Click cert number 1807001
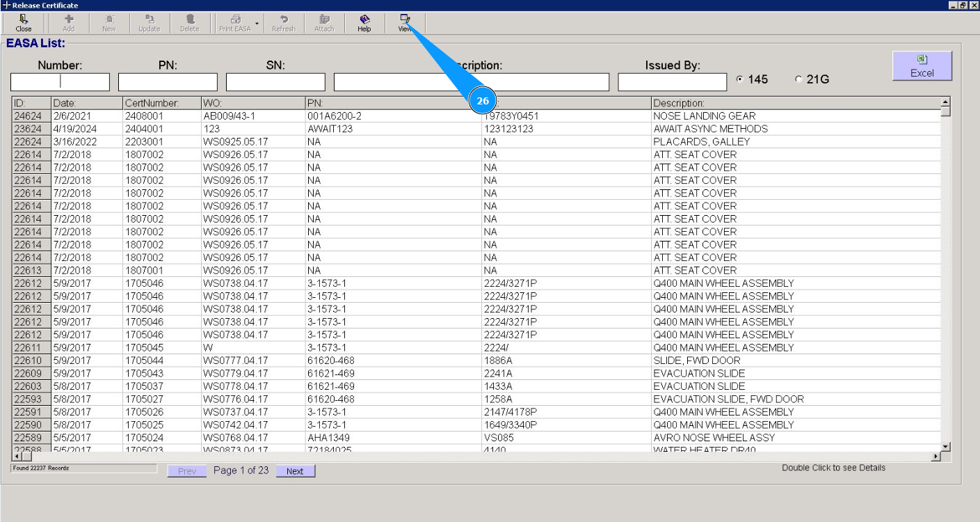 (x=144, y=271)
